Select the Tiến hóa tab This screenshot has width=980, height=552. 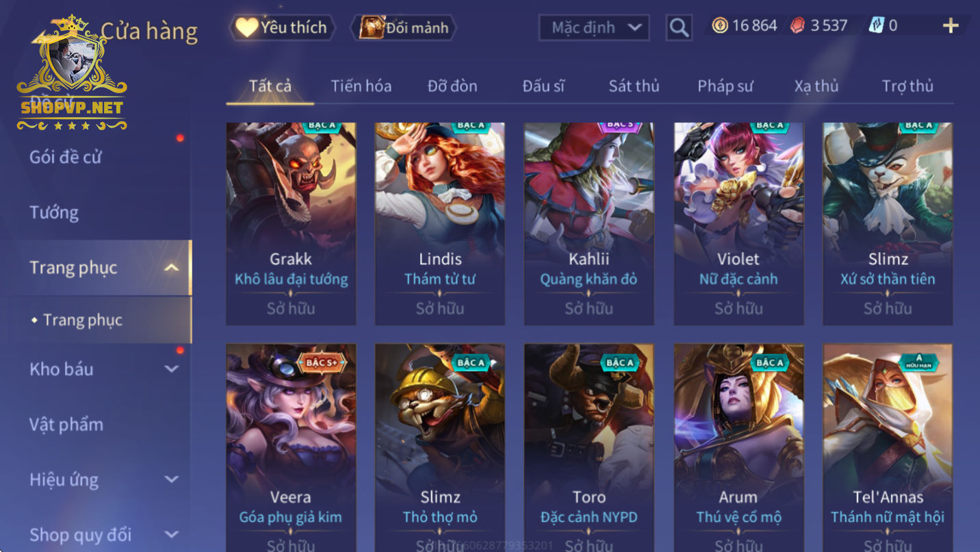(361, 86)
